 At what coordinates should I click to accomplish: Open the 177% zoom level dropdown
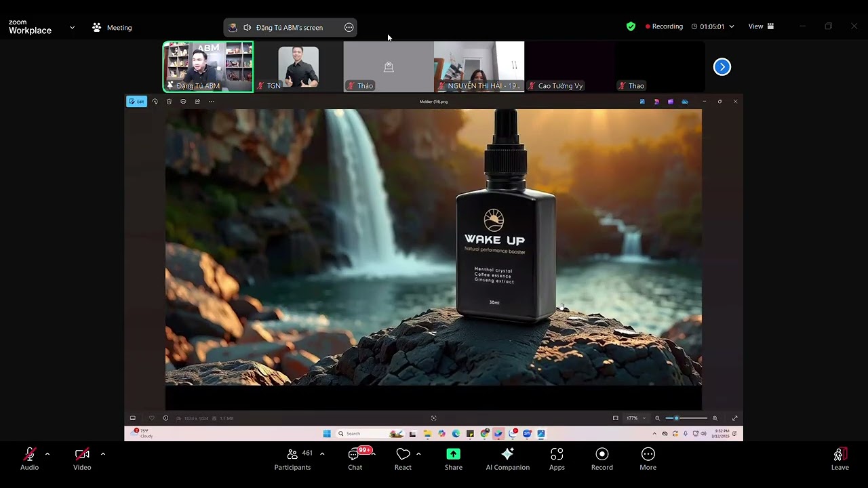pyautogui.click(x=636, y=418)
